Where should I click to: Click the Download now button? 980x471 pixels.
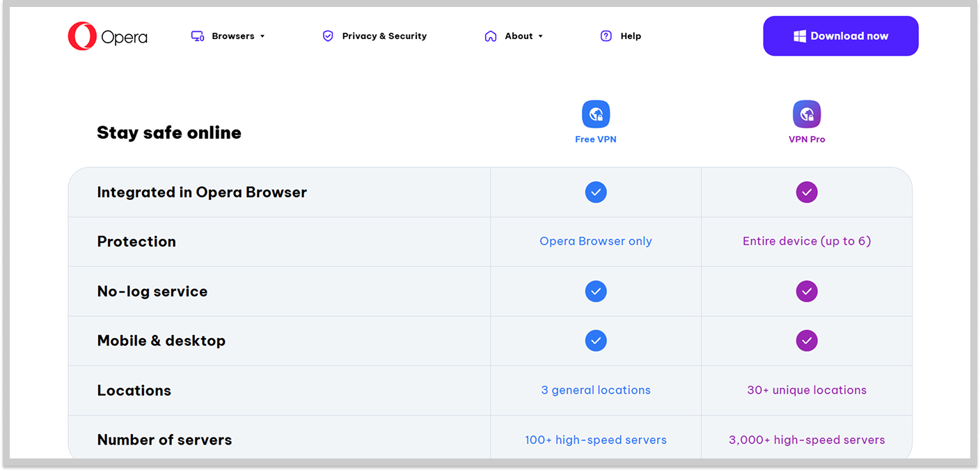pyautogui.click(x=840, y=36)
